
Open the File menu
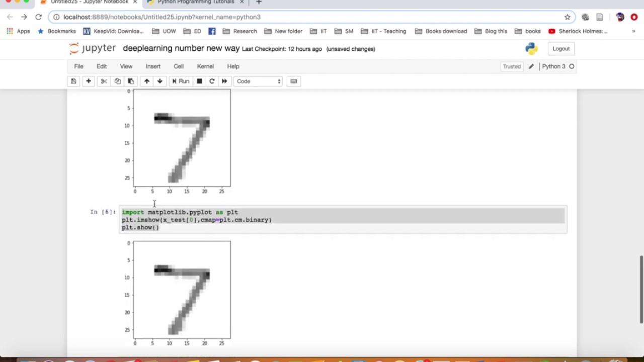(79, 66)
